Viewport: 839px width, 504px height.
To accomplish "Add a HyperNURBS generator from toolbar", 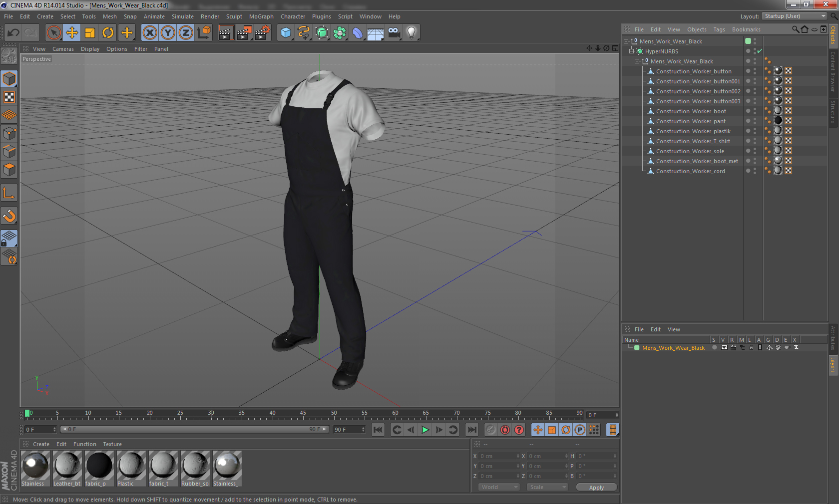I will click(x=322, y=33).
